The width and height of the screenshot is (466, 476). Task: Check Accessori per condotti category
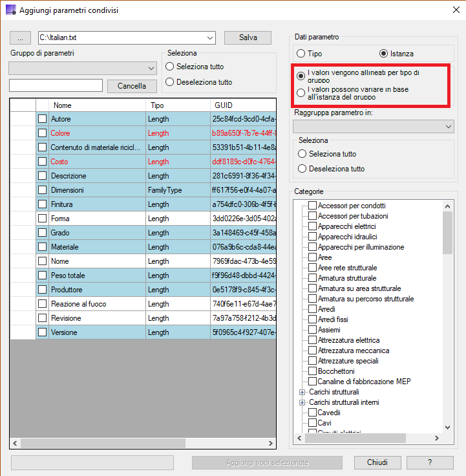(312, 206)
